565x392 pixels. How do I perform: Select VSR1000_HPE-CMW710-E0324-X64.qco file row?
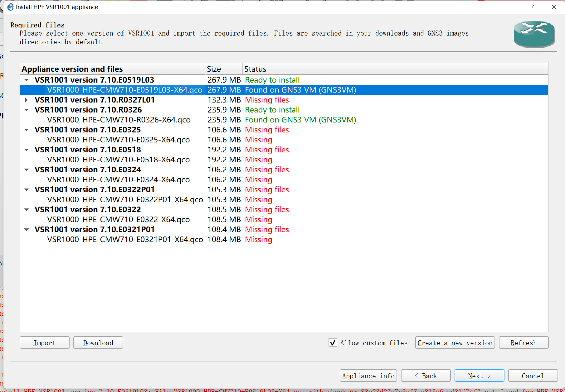(x=284, y=180)
